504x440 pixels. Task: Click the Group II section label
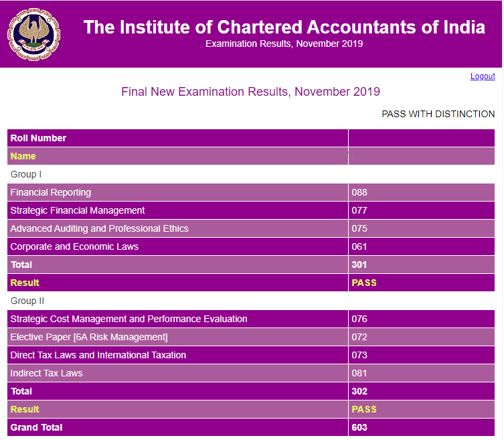(x=27, y=301)
